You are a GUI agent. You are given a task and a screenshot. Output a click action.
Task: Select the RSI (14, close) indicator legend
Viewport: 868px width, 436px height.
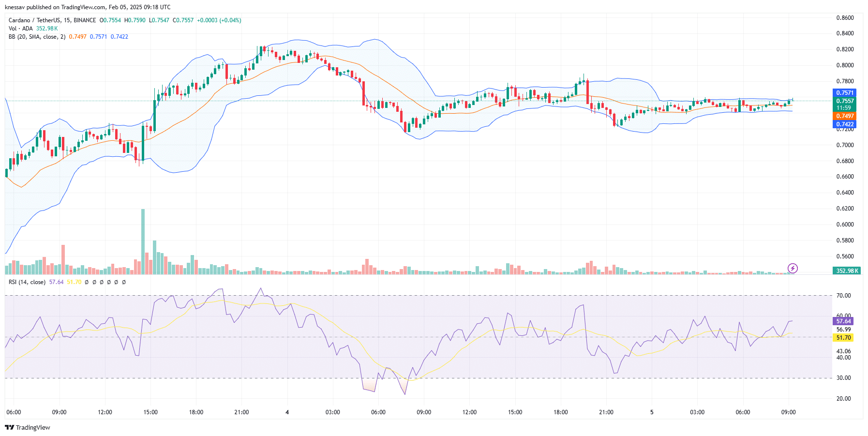click(27, 282)
